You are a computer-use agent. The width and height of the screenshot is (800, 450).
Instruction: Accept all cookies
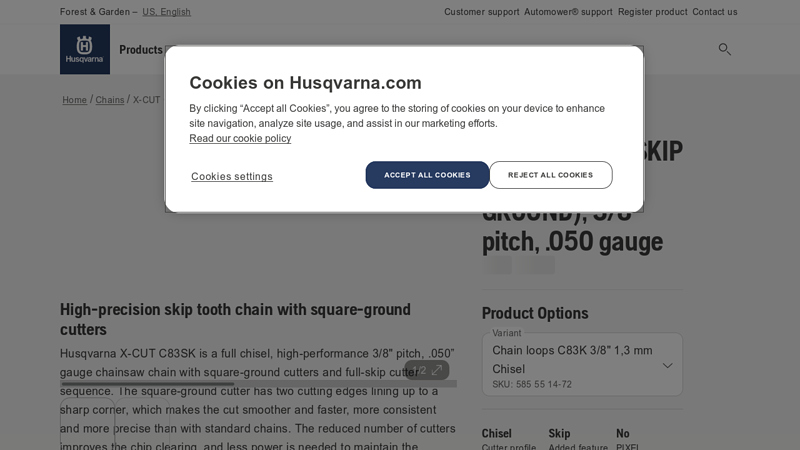point(427,175)
